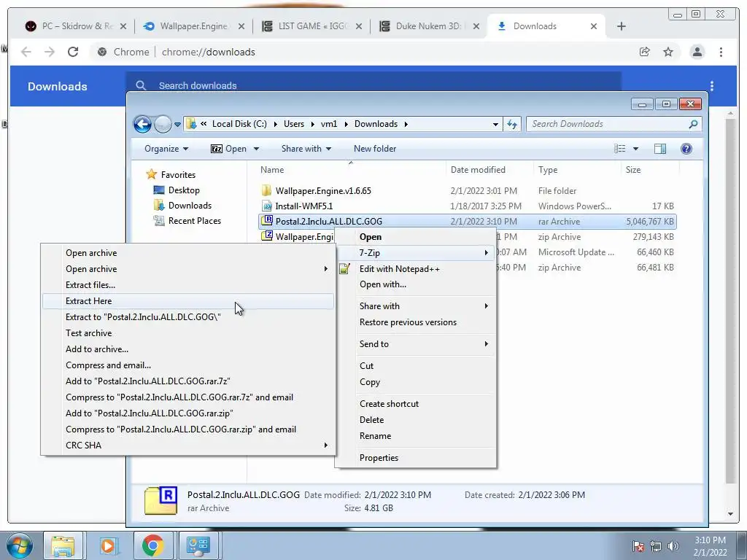Select Open with... context entry

tap(415, 284)
